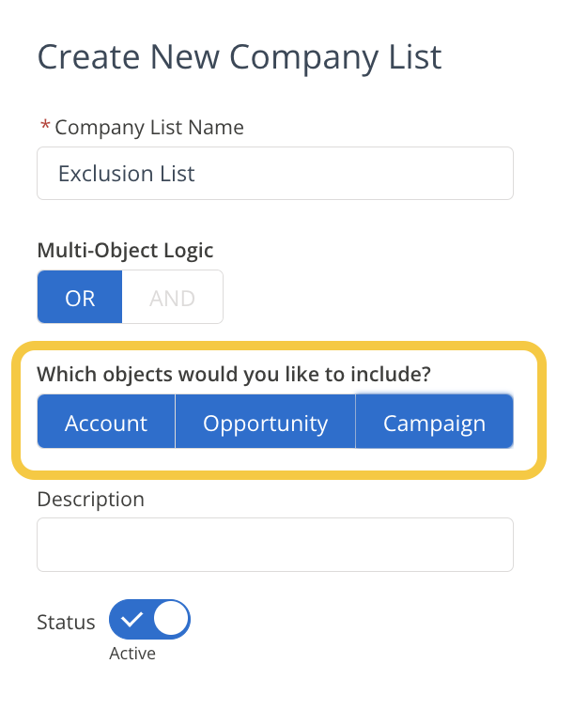Click the red required asterisk marker
This screenshot has width=588, height=725.
pyautogui.click(x=44, y=126)
